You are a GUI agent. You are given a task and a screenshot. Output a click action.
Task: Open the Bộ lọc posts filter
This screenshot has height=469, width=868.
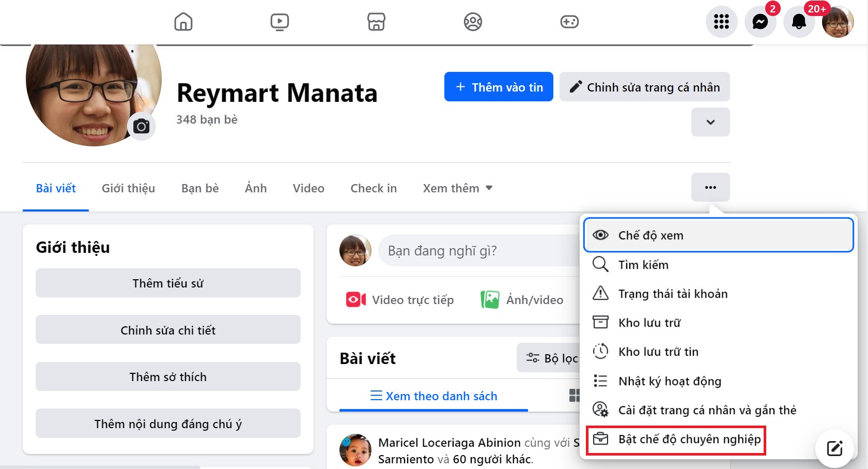549,358
